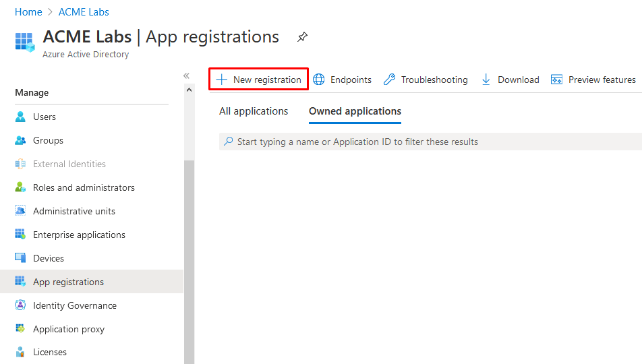The image size is (642, 364).
Task: Open Roles and administrators
Action: pos(84,187)
